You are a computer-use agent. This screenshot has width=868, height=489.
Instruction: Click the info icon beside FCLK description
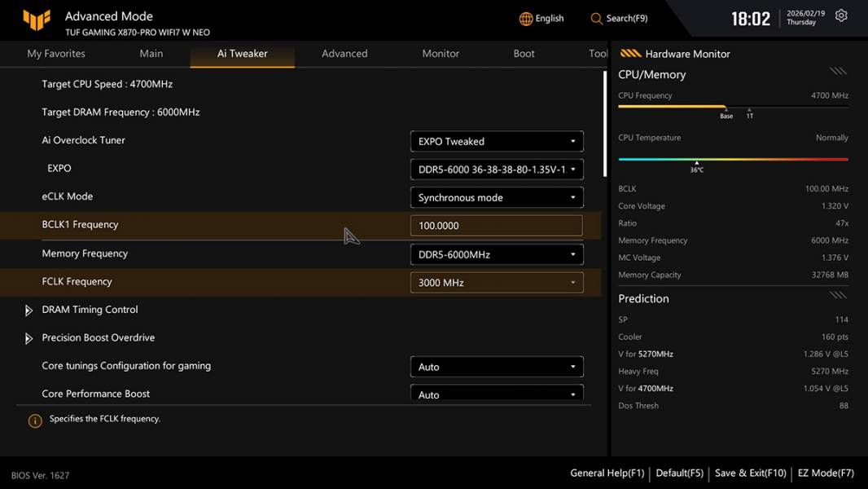tap(35, 421)
